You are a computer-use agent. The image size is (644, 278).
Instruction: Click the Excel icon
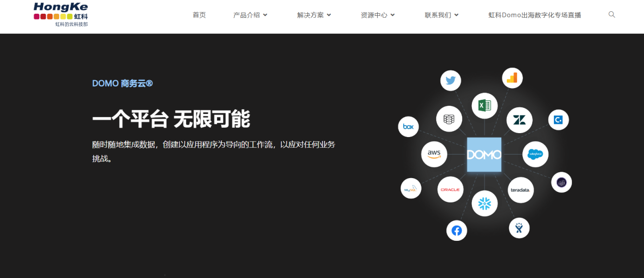[x=485, y=106]
